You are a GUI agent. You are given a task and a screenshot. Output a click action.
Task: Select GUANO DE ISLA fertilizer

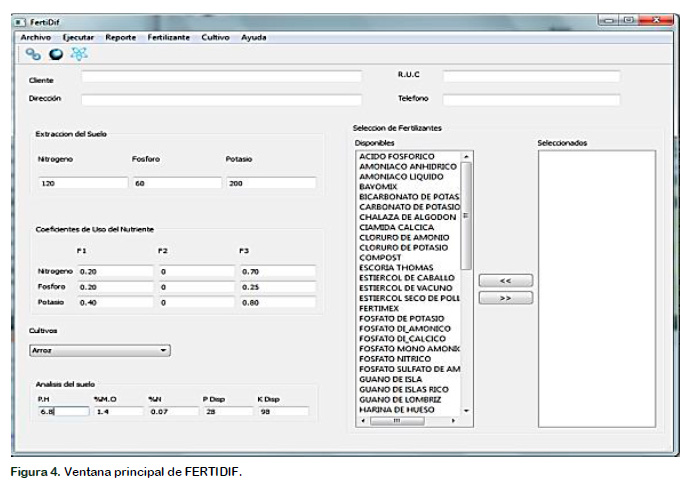tap(390, 379)
